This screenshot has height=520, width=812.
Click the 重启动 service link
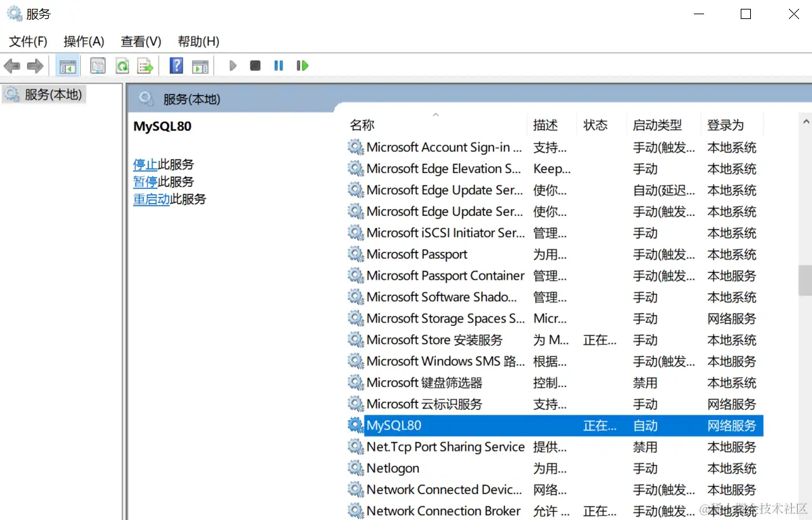coord(151,199)
